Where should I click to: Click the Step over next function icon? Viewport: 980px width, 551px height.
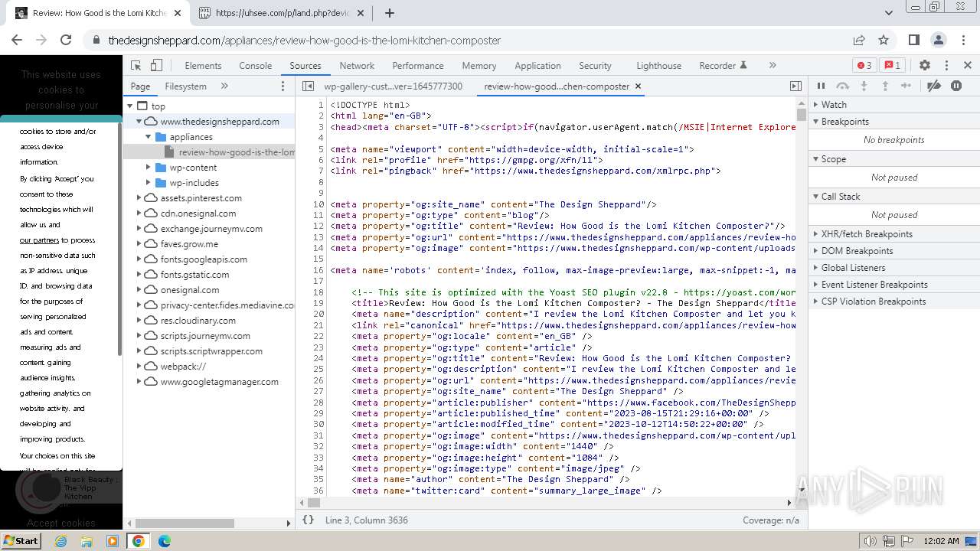point(842,86)
